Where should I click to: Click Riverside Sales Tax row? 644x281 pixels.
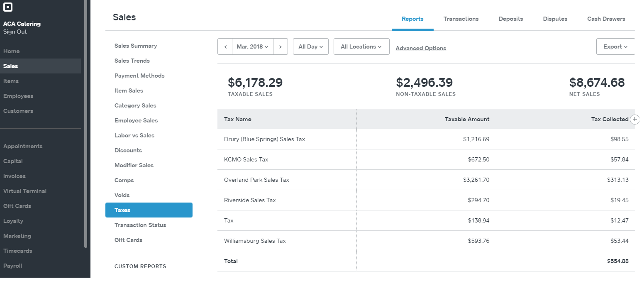point(426,200)
